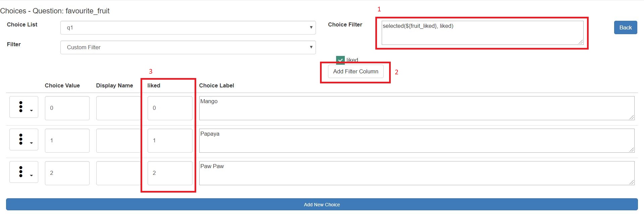Click Mango's empty Display Name field
This screenshot has width=644, height=214.
118,108
